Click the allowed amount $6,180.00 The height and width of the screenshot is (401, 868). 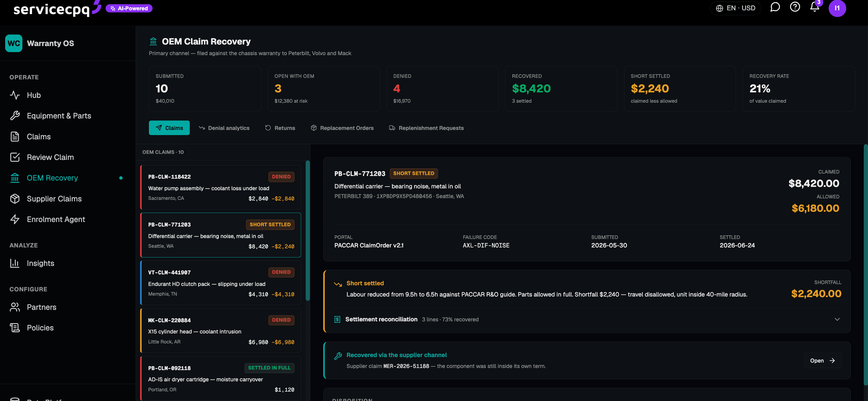pos(815,208)
